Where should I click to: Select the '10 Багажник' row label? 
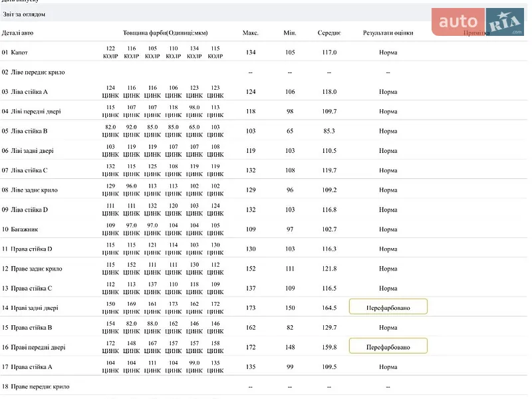(20, 229)
